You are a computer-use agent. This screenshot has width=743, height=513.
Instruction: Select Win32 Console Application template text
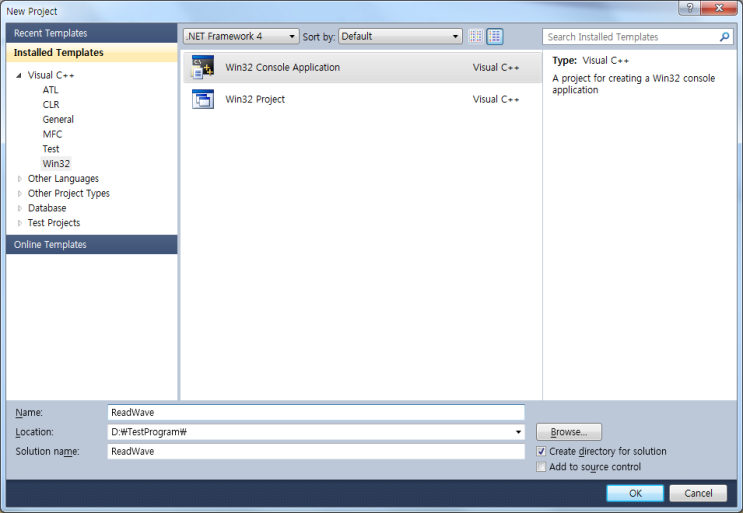pos(282,67)
